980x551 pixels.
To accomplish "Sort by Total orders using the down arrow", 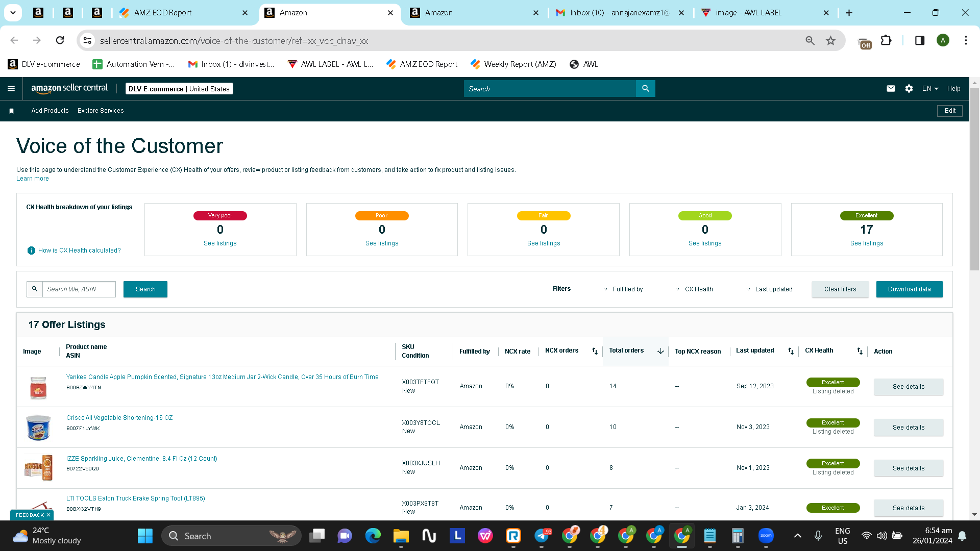I will click(660, 351).
